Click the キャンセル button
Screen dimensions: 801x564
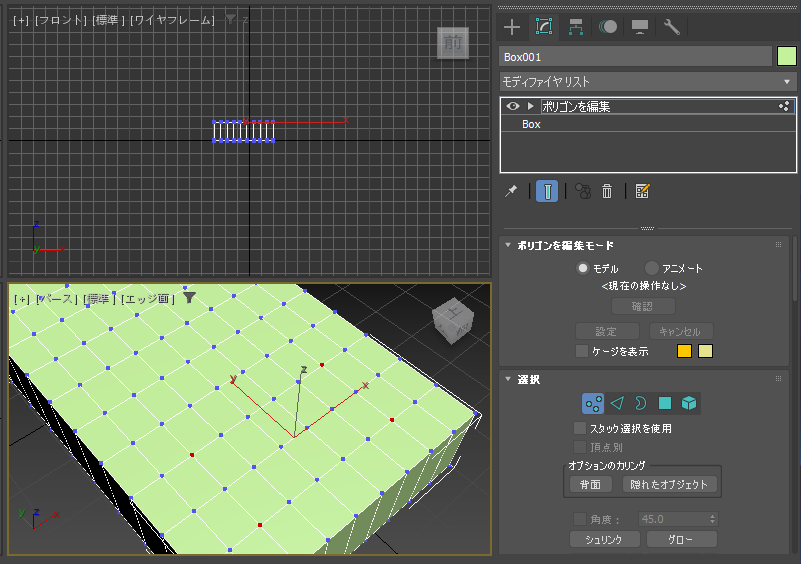680,331
